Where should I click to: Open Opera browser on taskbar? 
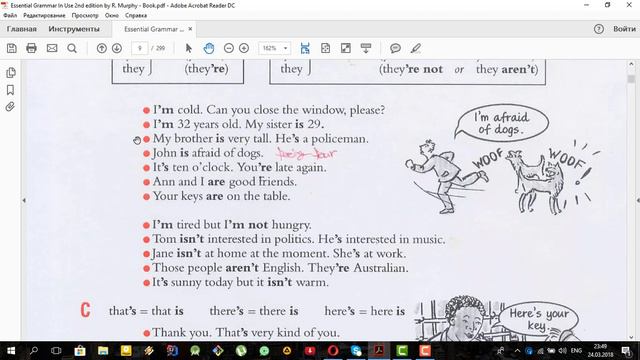point(333,351)
